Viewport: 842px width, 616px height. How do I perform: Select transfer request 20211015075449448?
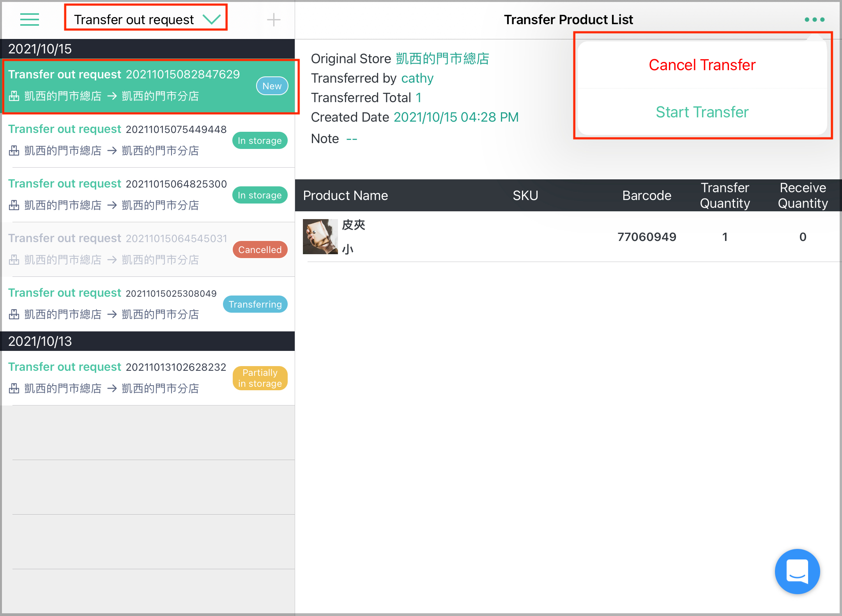(x=148, y=140)
